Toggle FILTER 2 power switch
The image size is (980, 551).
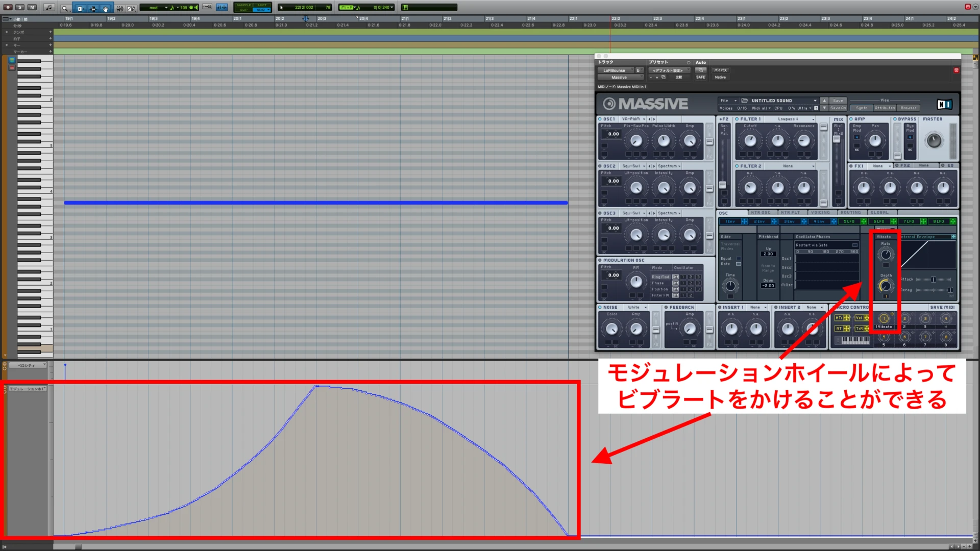tap(737, 166)
